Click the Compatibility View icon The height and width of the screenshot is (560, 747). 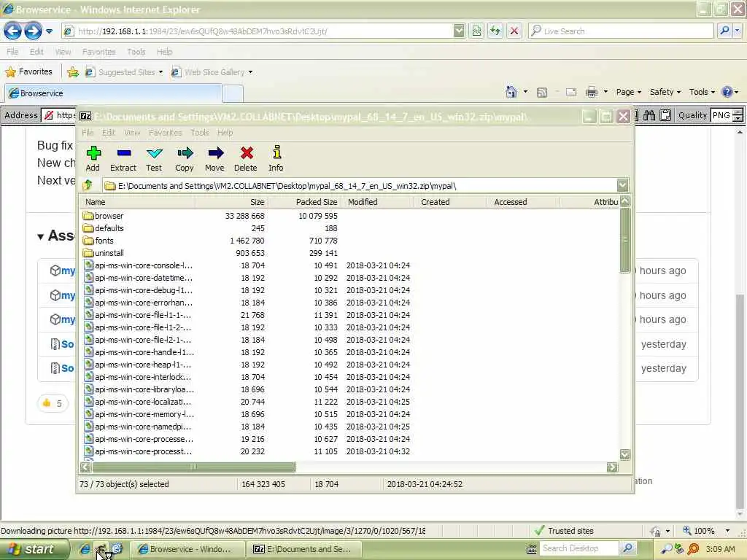click(476, 31)
